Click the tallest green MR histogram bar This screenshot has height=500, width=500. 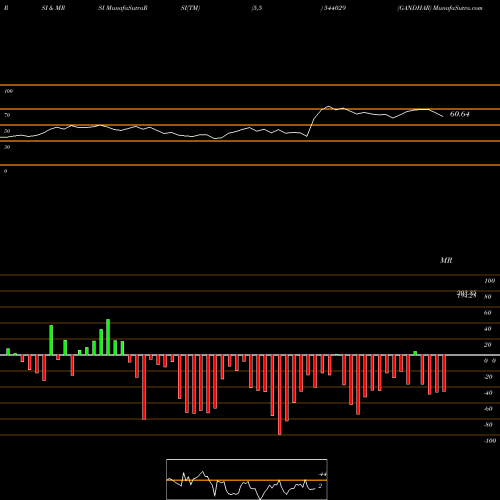click(x=108, y=337)
